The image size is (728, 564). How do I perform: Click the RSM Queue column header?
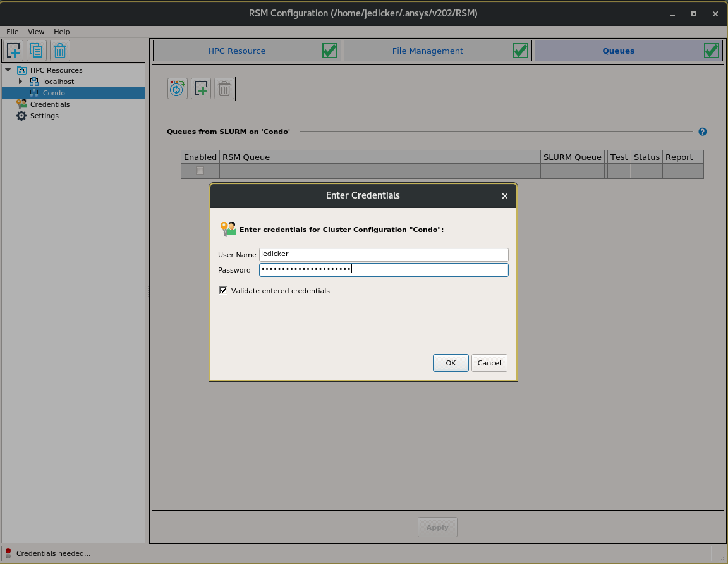pyautogui.click(x=380, y=157)
